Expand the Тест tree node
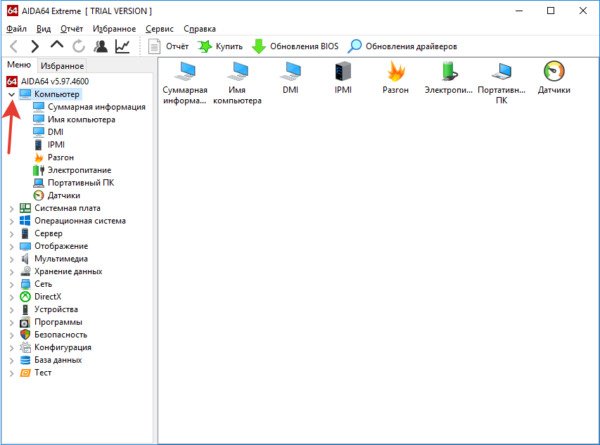600x445 pixels. pyautogui.click(x=11, y=373)
